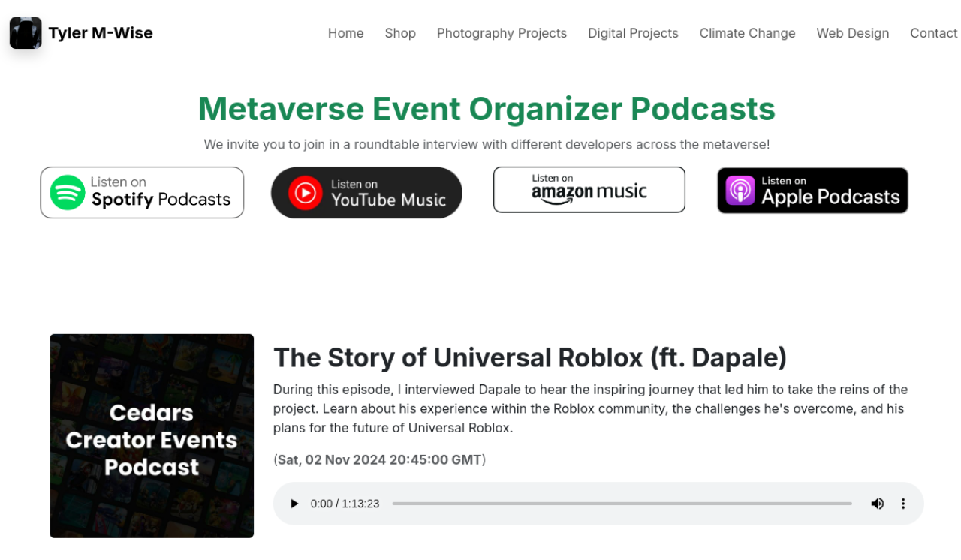961x560 pixels.
Task: Seek along the audio progress bar
Action: point(622,504)
